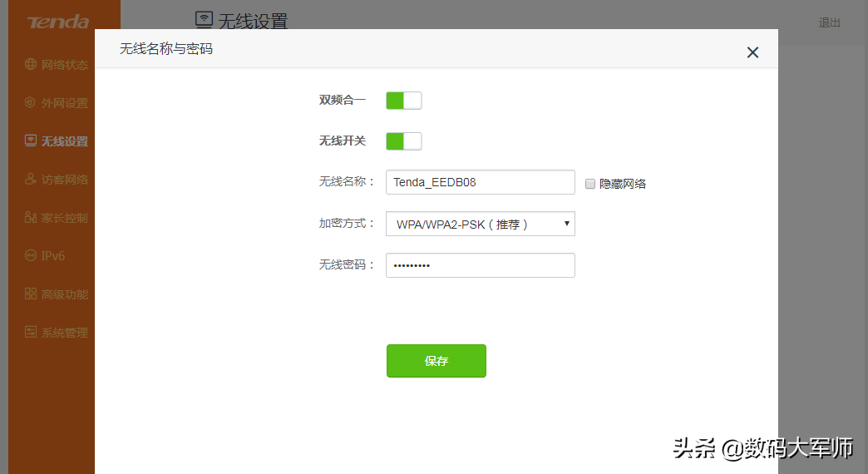
Task: Click the 系统管理 sidebar icon
Action: pyautogui.click(x=31, y=333)
